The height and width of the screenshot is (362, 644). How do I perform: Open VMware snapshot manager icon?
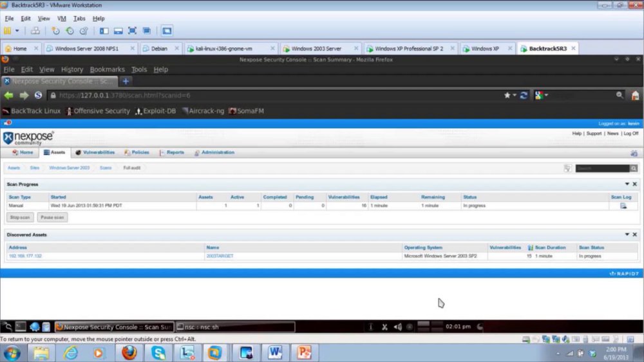(84, 31)
